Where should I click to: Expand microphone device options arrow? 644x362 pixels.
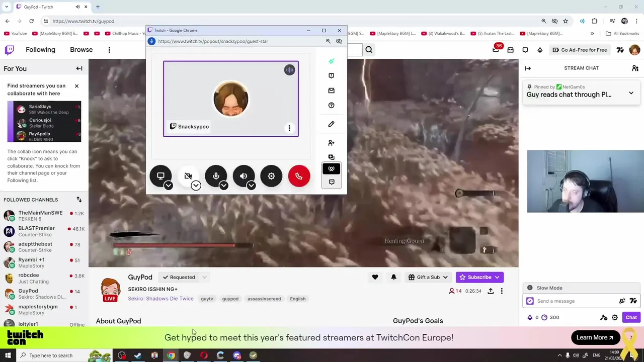coord(223,186)
